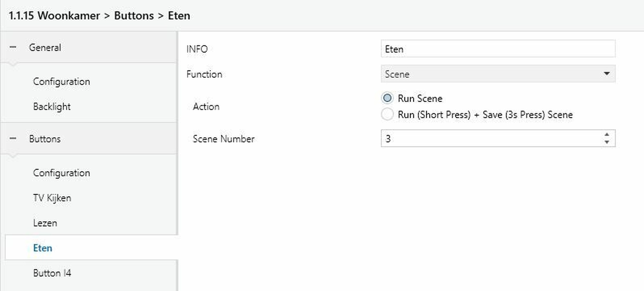Screen dimensions: 644x291
Task: Click the Scene Number label
Action: tap(224, 139)
